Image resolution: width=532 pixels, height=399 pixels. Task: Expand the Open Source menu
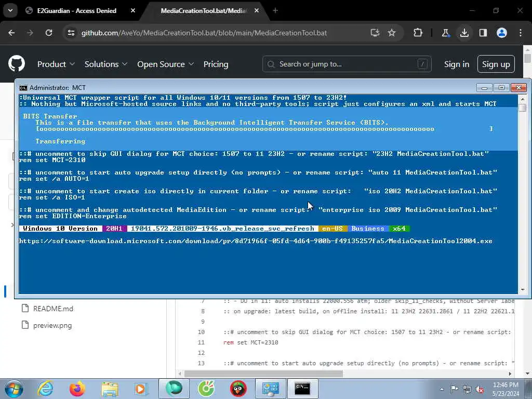coord(166,64)
